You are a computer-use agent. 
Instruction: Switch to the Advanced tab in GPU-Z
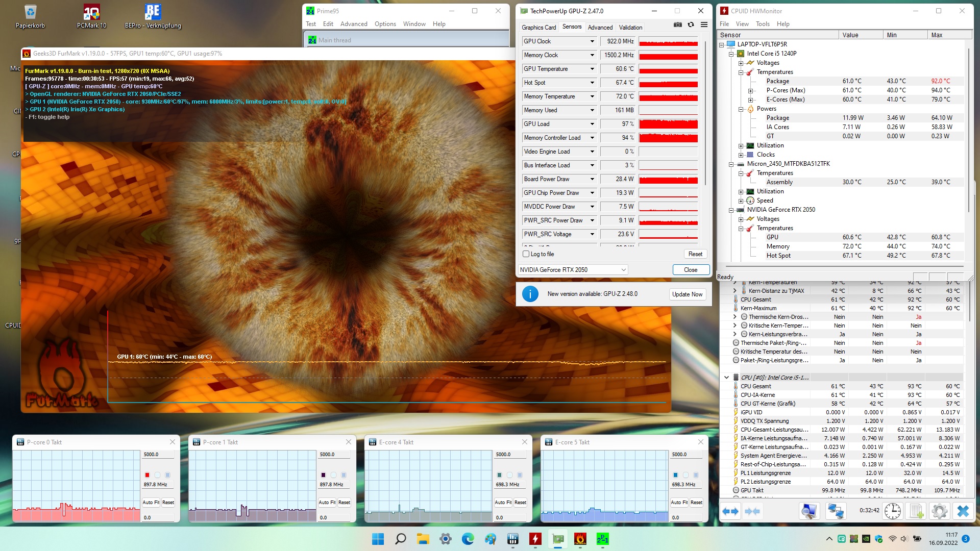click(x=600, y=28)
